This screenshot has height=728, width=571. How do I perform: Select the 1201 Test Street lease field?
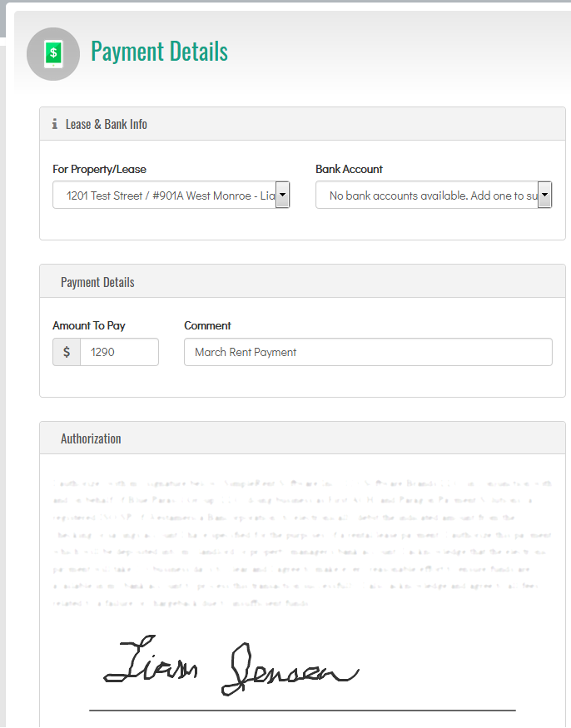(x=171, y=195)
